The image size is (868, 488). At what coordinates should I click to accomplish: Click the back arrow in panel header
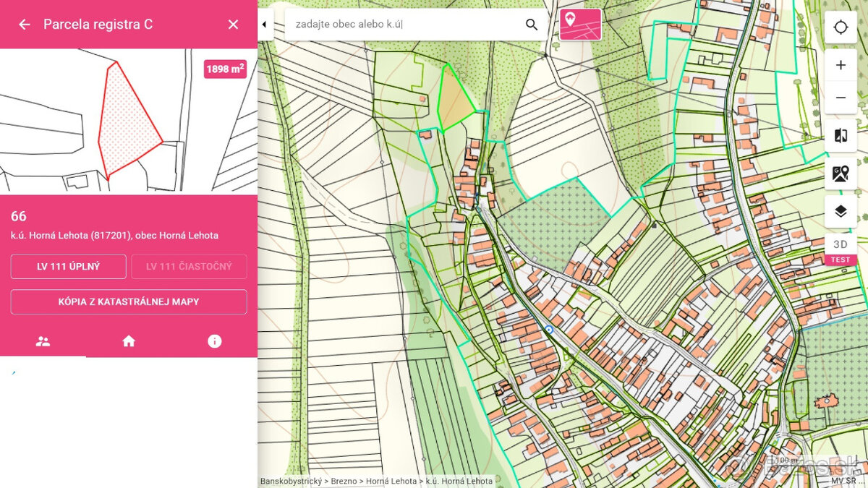coord(25,25)
